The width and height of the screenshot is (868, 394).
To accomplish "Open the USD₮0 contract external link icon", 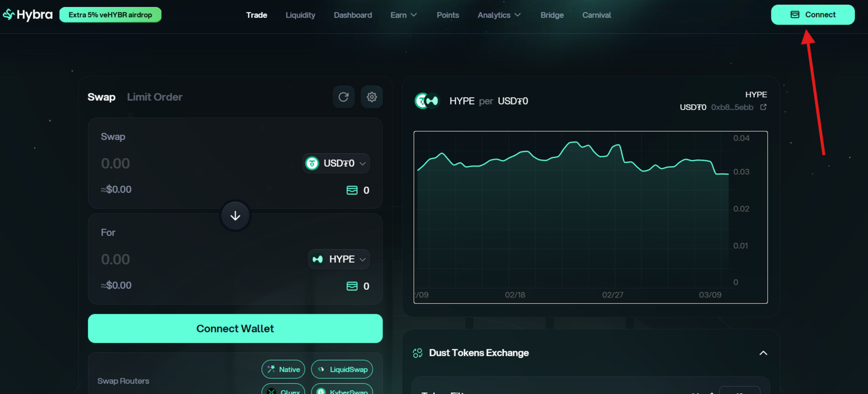I will (x=763, y=107).
